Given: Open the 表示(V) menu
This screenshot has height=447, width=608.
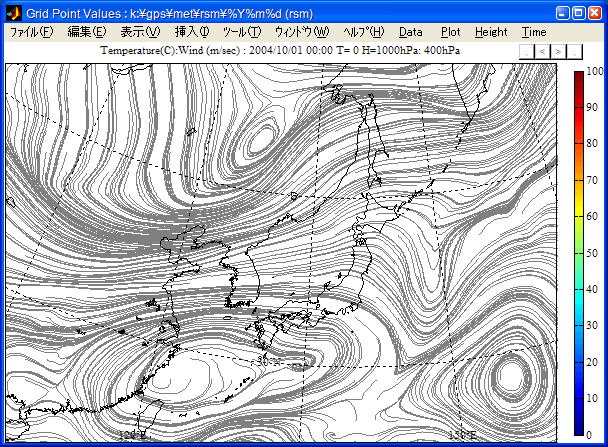Looking at the screenshot, I should [140, 32].
